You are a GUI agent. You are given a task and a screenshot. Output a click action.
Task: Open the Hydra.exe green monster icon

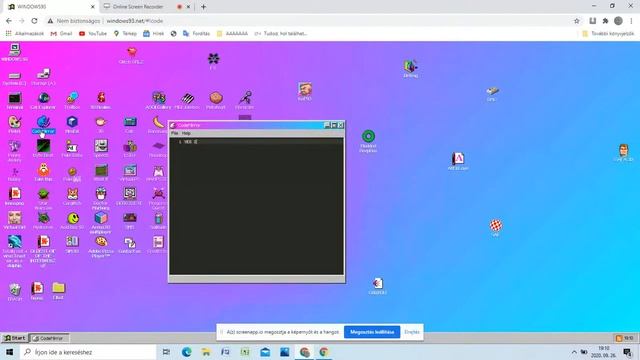pos(43,221)
